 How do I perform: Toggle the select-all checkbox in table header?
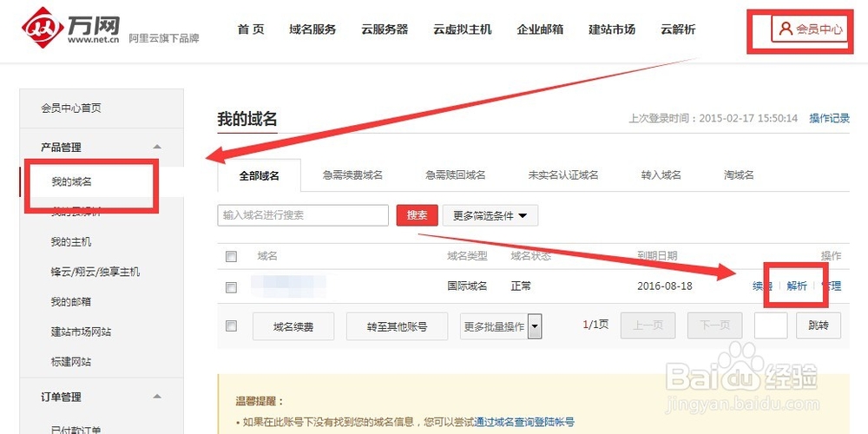(x=232, y=256)
